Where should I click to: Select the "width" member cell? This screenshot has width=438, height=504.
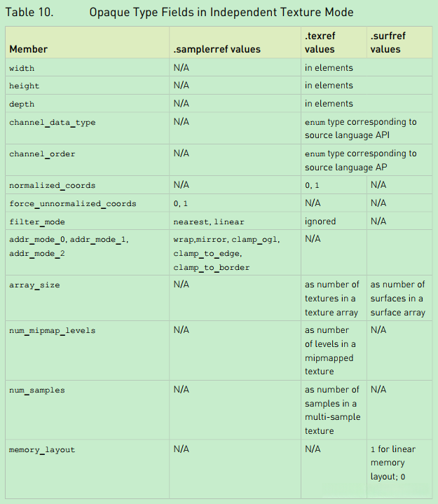(x=22, y=68)
